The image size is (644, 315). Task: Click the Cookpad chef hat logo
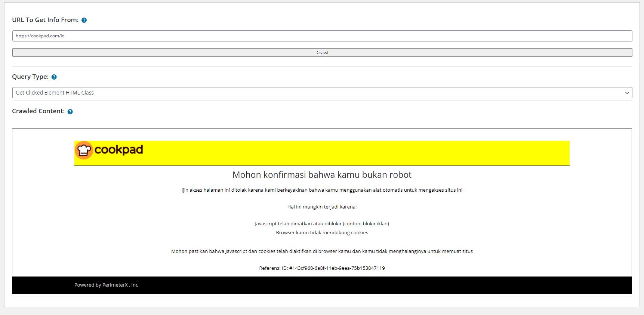[84, 150]
